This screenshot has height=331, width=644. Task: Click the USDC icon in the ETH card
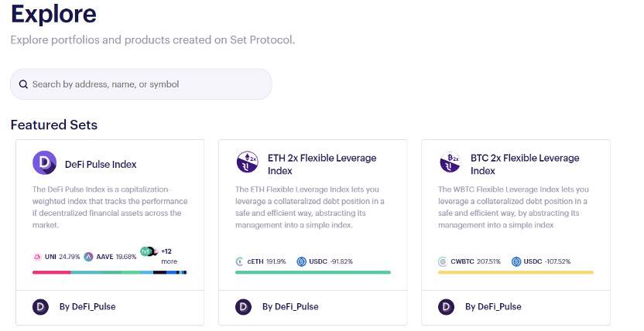click(301, 261)
